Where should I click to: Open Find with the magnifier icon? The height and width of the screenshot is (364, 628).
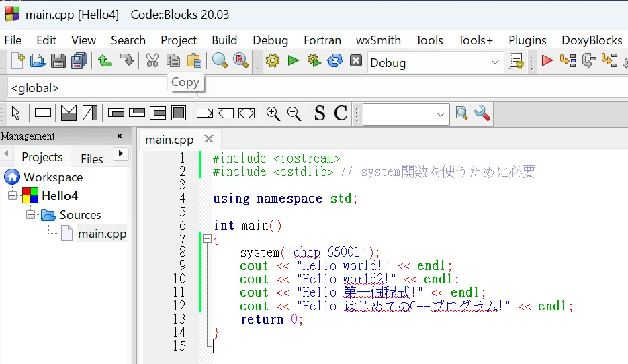(x=220, y=61)
